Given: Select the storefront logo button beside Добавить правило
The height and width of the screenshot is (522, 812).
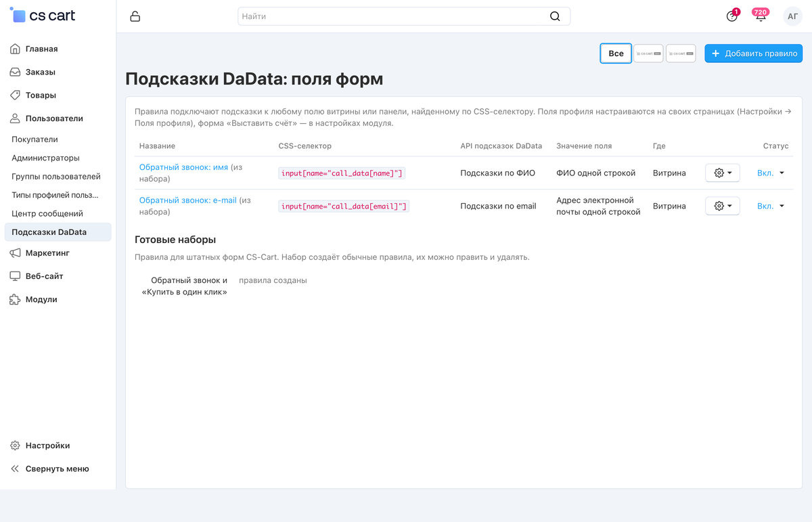Looking at the screenshot, I should (x=681, y=53).
